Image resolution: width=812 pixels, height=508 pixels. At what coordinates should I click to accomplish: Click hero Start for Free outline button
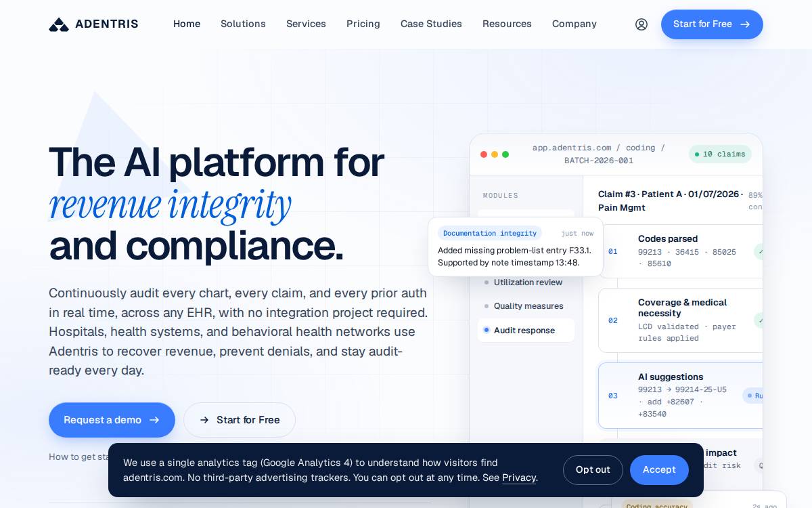(240, 420)
